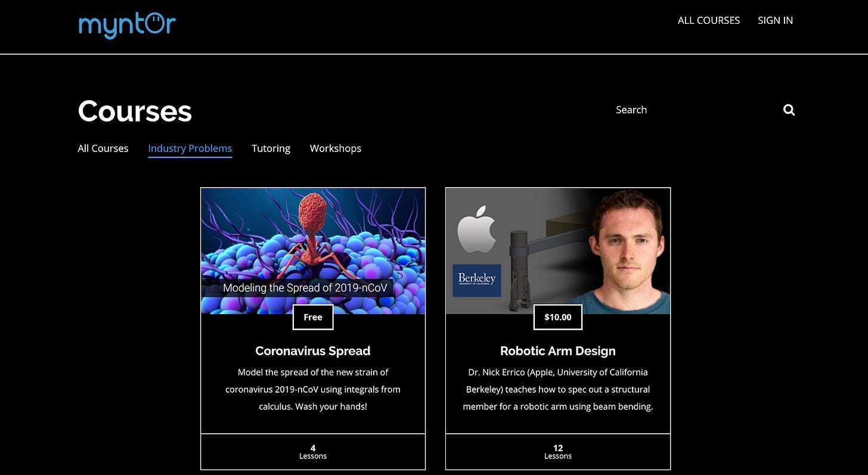Open the Coronavirus Spread title link
Viewport: 868px width, 475px height.
(313, 351)
